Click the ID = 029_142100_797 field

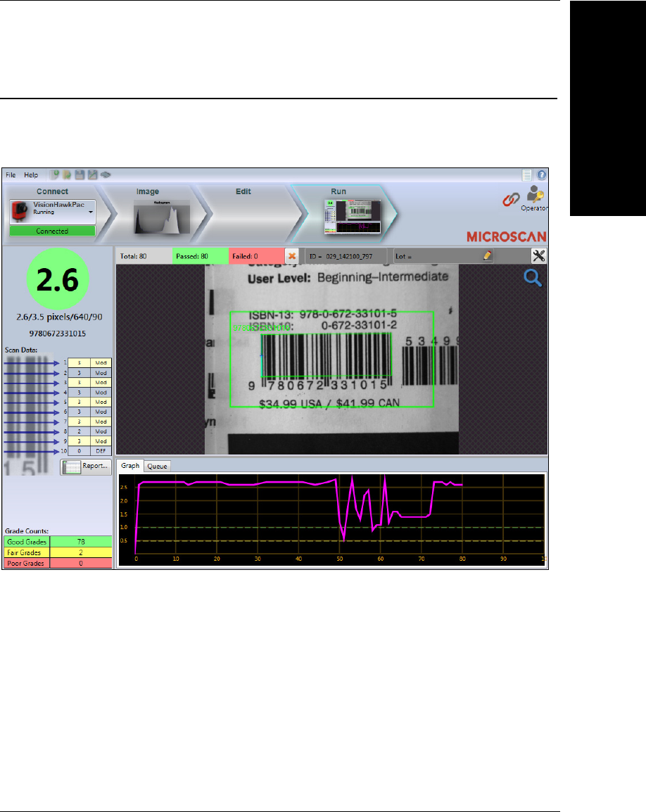(346, 256)
